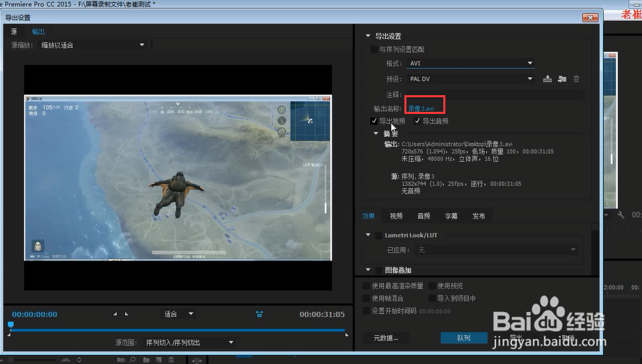Click the new bin folder icon in background panel

[146, 360]
